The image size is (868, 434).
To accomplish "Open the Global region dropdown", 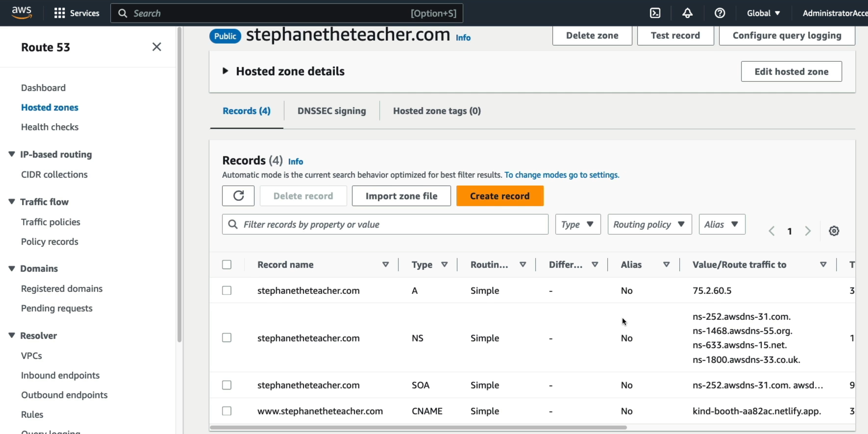I will [763, 13].
